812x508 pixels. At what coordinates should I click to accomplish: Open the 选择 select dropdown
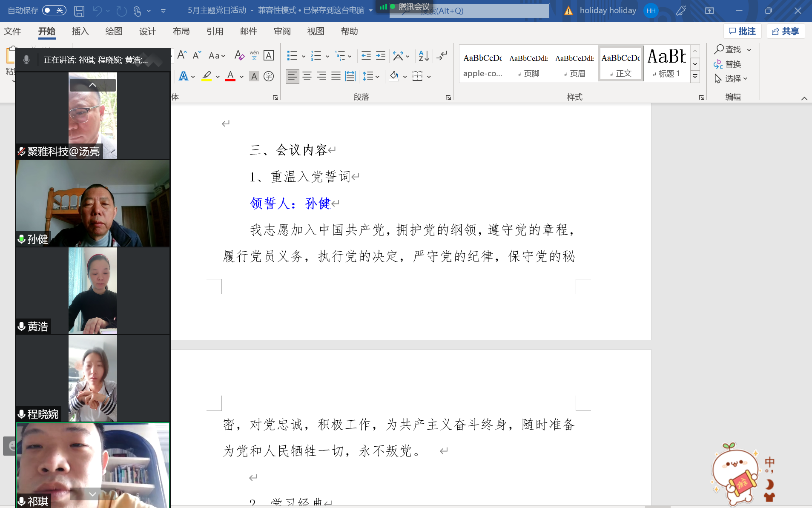[x=731, y=78]
